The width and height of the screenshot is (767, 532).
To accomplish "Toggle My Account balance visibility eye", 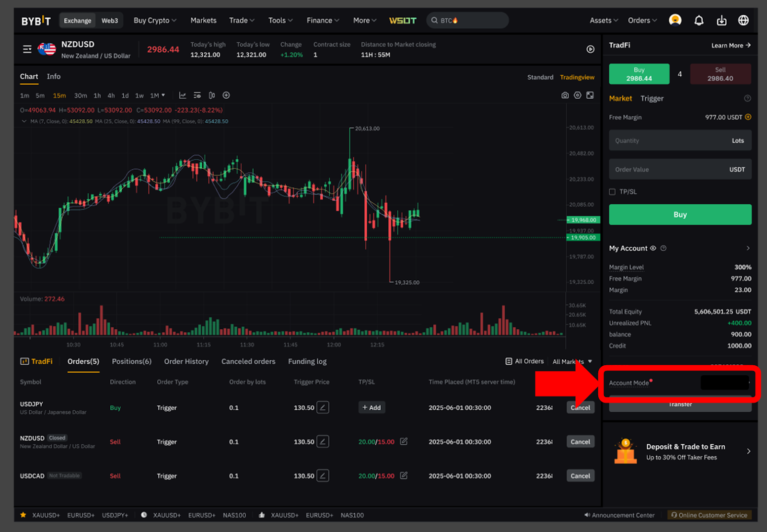I will [x=653, y=248].
